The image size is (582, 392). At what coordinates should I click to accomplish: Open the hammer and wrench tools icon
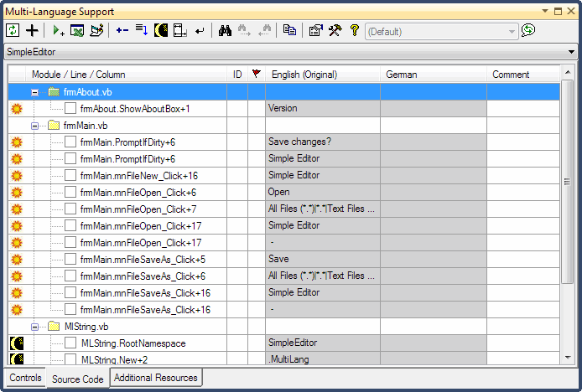pyautogui.click(x=335, y=31)
